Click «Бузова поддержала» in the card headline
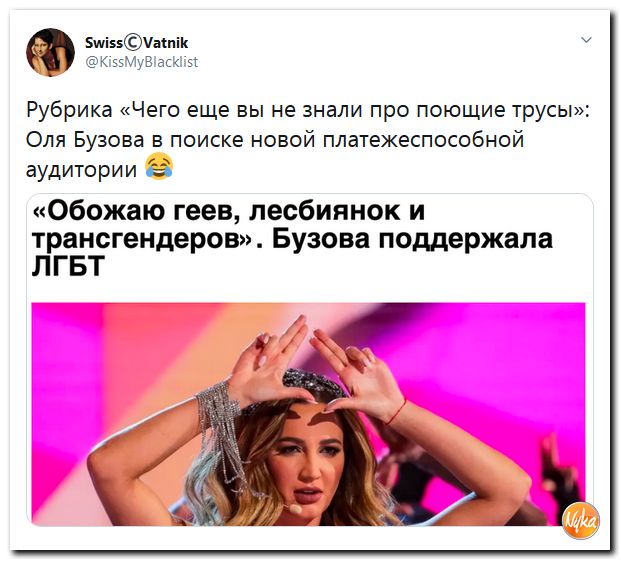Image resolution: width=621 pixels, height=561 pixels. 412,239
